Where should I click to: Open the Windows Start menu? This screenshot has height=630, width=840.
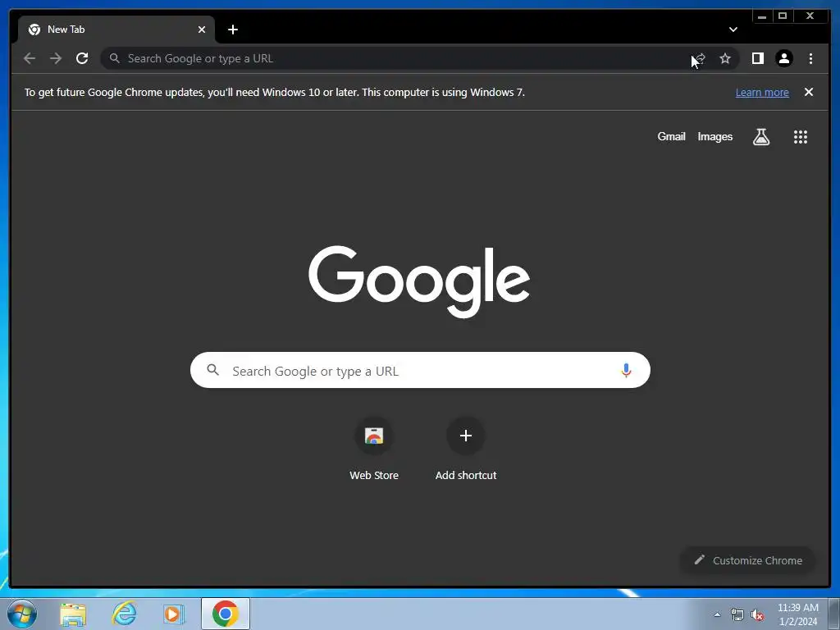[x=22, y=614]
